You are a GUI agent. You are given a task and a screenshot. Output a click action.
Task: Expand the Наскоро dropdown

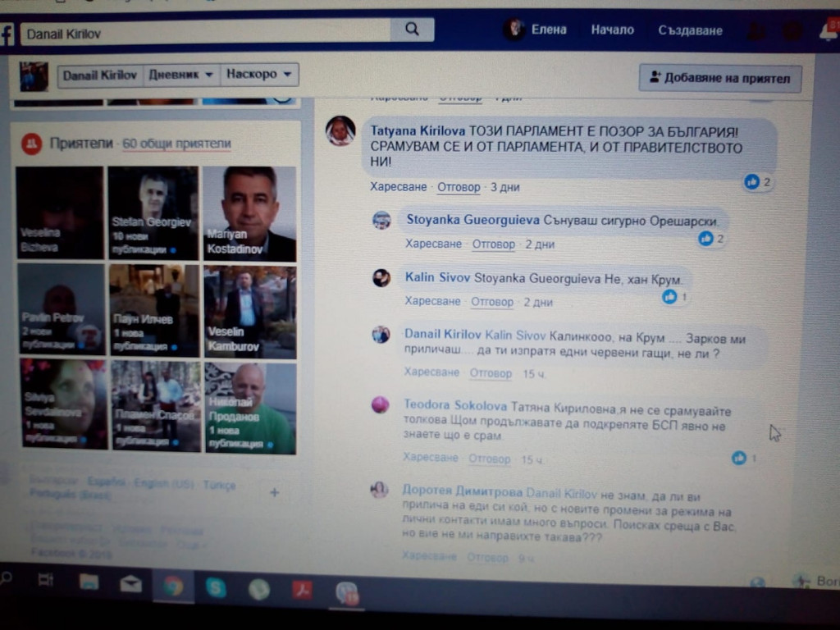point(258,75)
